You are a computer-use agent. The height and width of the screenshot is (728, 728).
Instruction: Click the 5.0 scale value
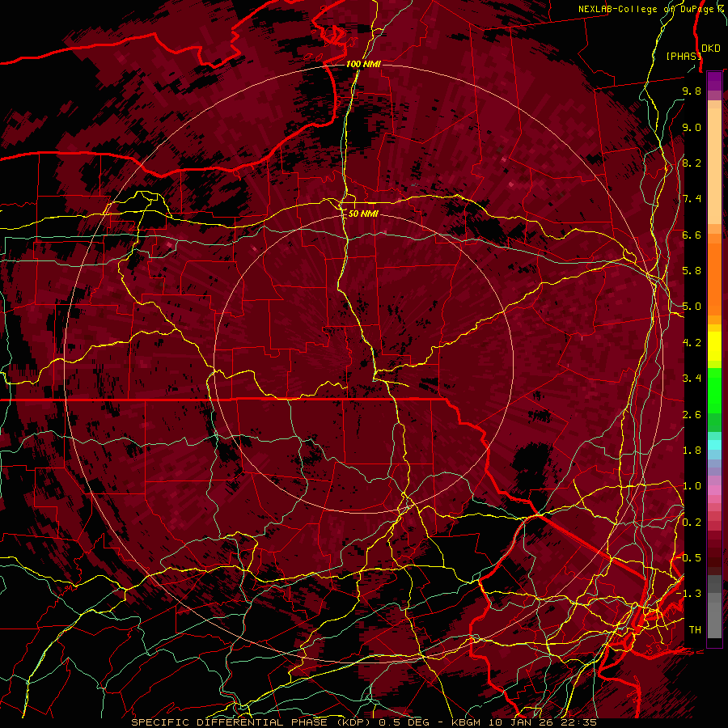coord(692,307)
